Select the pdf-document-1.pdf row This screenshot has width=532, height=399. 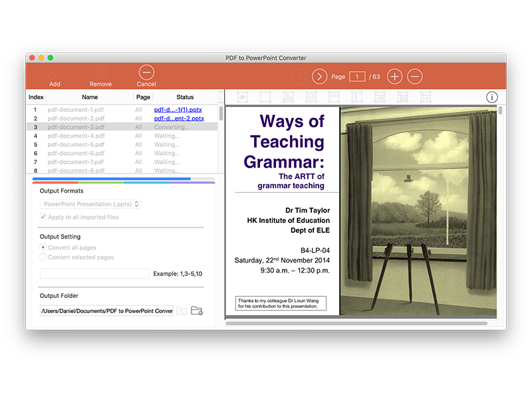tap(122, 110)
